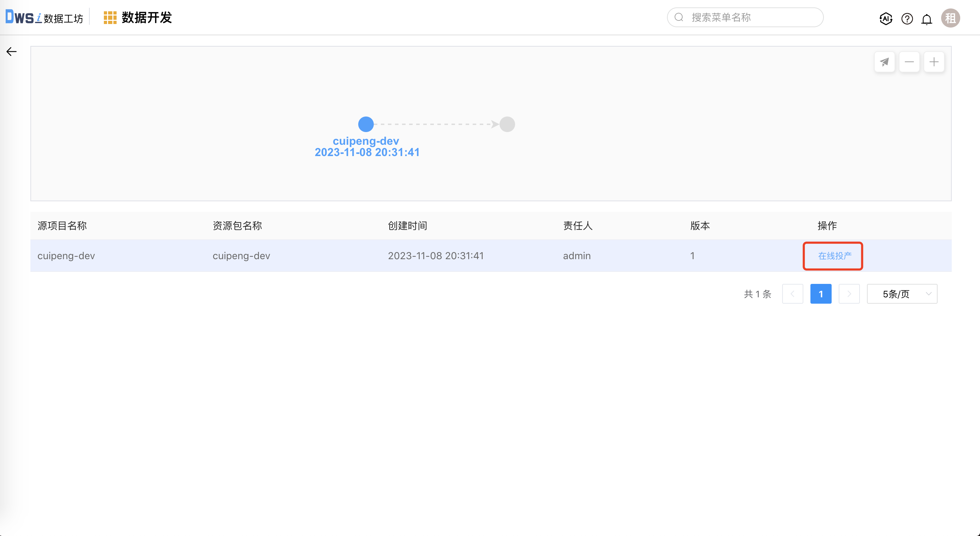The width and height of the screenshot is (980, 536).
Task: Open the help question mark icon
Action: tap(907, 18)
